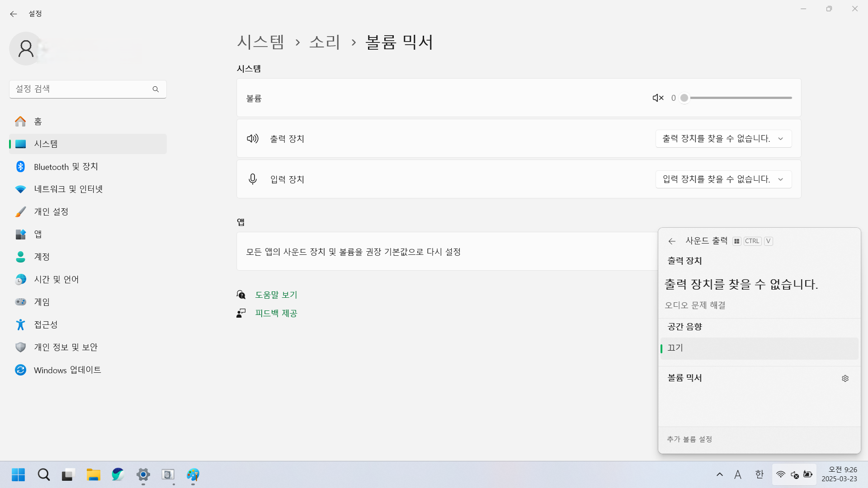Expand hidden tray icons chevron
Viewport: 868px width, 488px height.
click(720, 474)
